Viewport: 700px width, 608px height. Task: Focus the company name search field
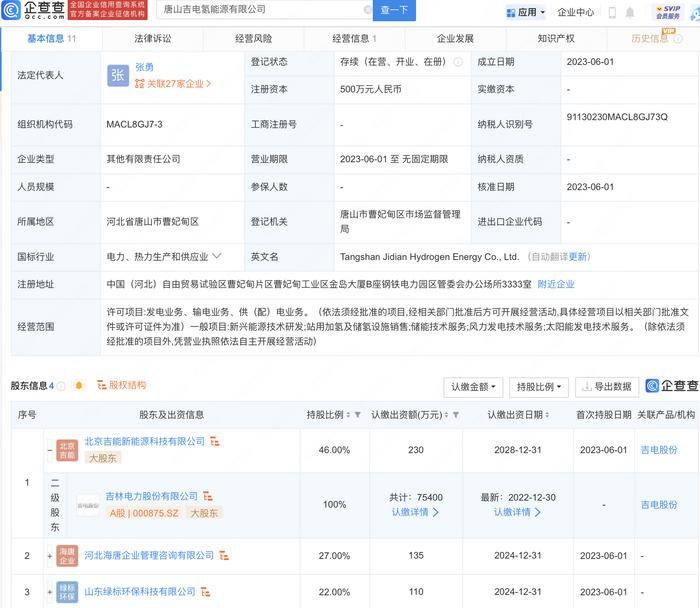[x=263, y=9]
